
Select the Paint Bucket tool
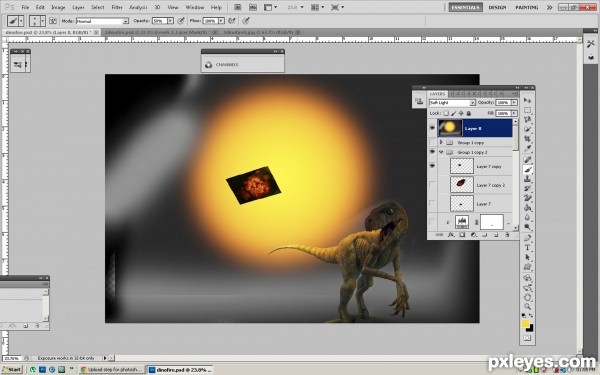(527, 208)
